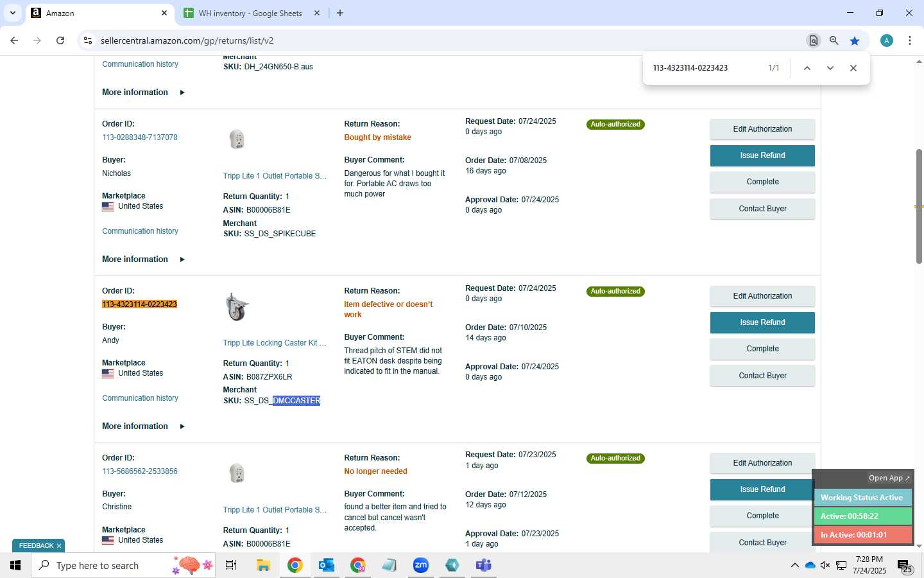Open Microsoft Teams from taskbar

(x=484, y=565)
